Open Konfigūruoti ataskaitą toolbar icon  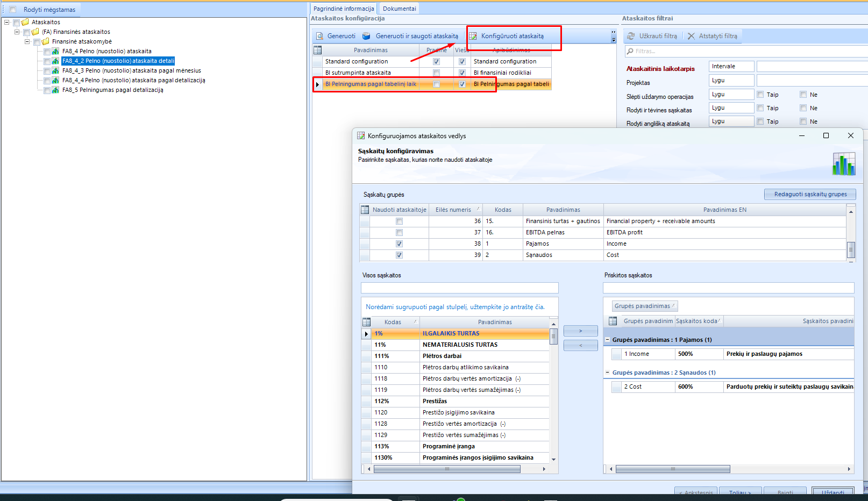473,36
